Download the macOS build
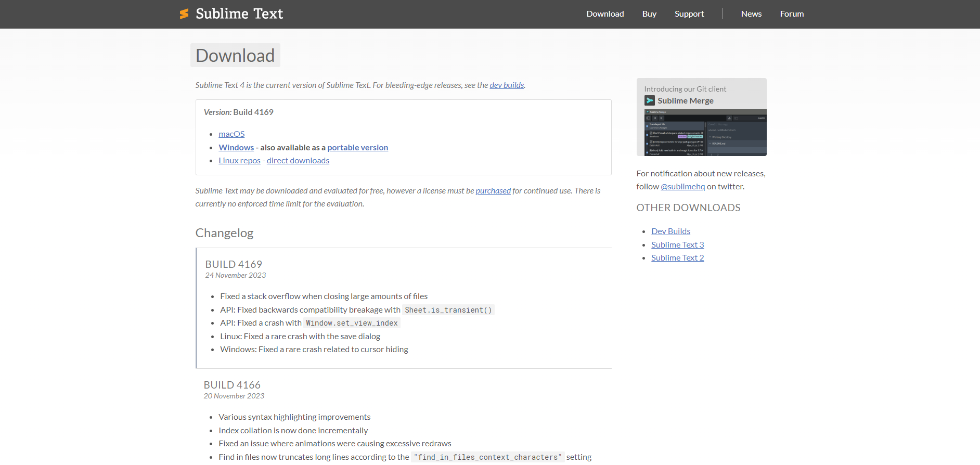The height and width of the screenshot is (465, 980). point(231,134)
